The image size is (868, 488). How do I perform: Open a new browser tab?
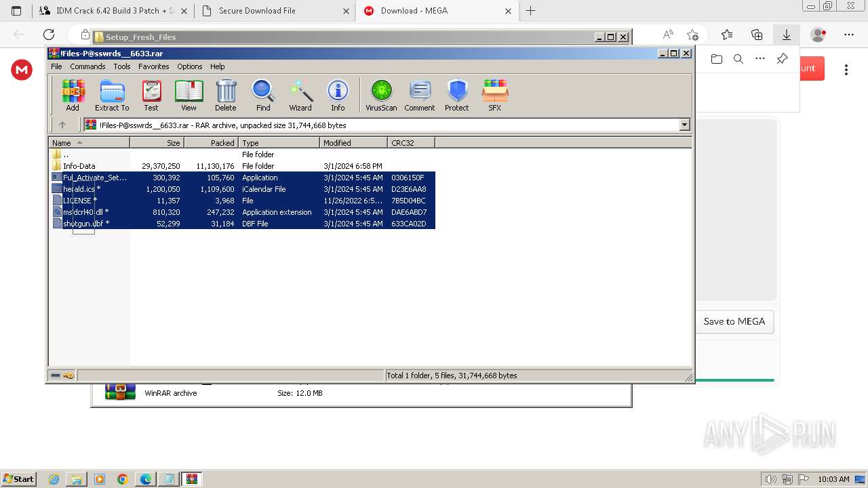tap(531, 11)
